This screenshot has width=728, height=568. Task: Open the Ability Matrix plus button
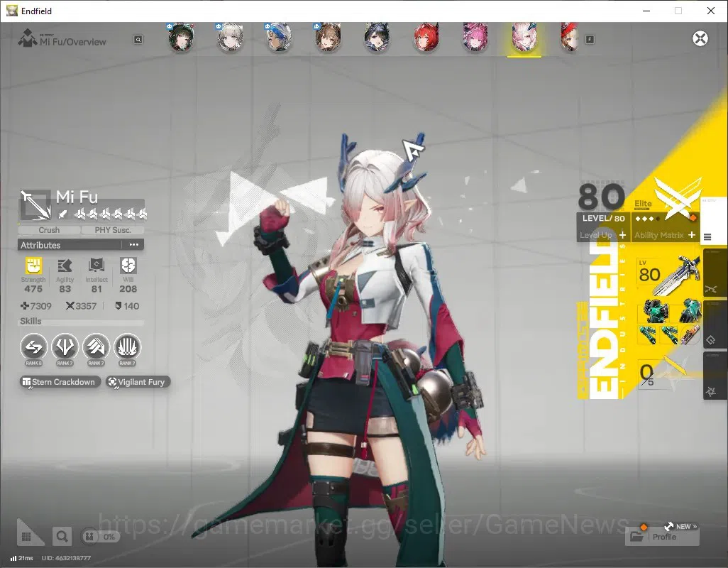(692, 235)
